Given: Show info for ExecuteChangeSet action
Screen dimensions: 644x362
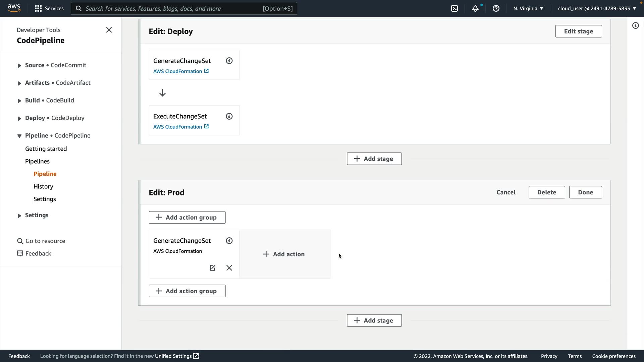Looking at the screenshot, I should (229, 116).
